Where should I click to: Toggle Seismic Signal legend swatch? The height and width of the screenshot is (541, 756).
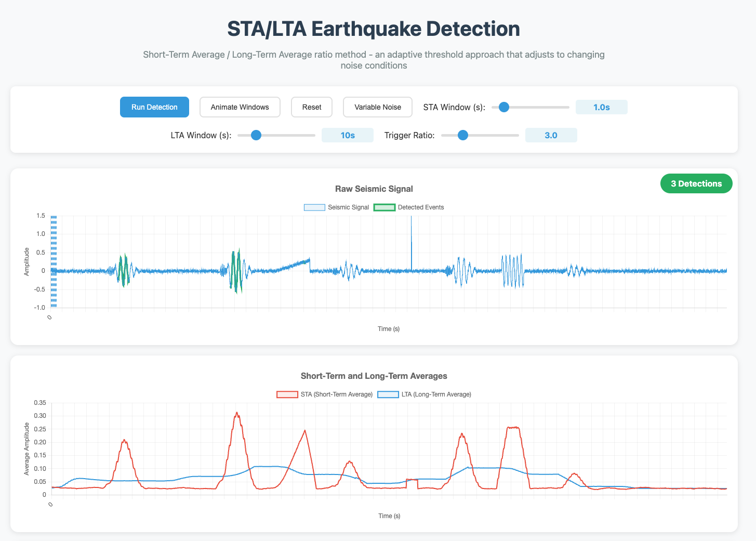coord(314,207)
